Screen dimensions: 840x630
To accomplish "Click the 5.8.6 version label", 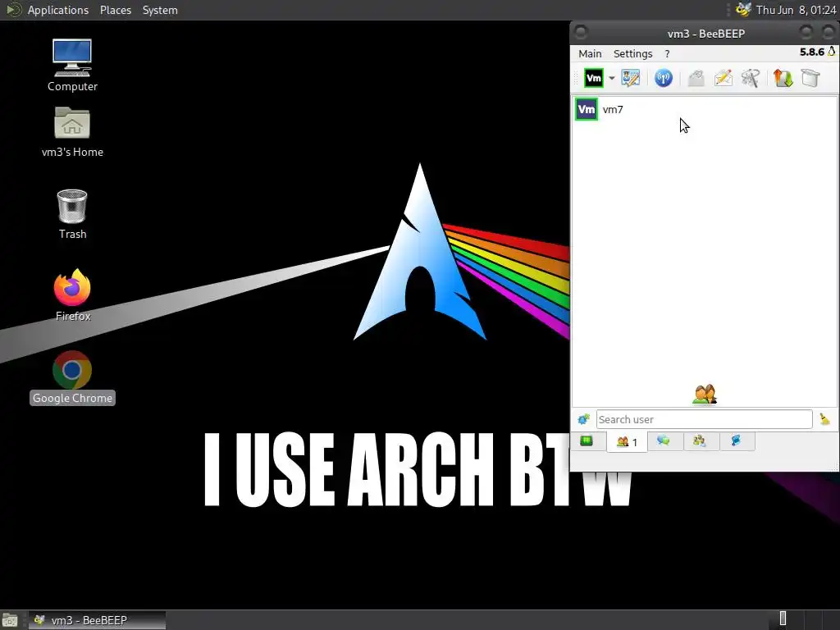I will click(811, 52).
